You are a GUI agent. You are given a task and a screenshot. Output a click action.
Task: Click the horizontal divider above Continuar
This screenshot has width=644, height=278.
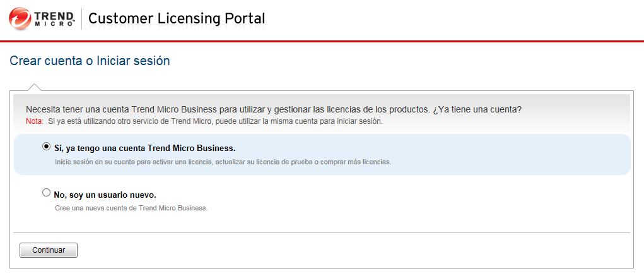(x=322, y=233)
